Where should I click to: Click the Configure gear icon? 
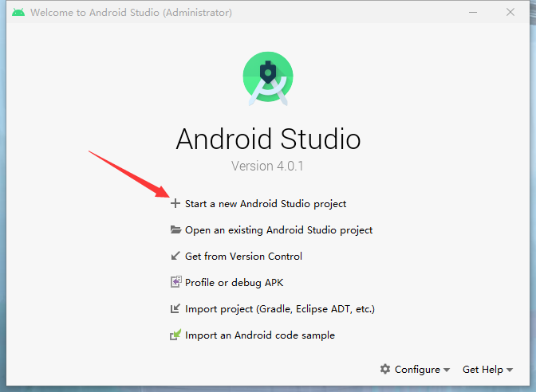pyautogui.click(x=385, y=369)
